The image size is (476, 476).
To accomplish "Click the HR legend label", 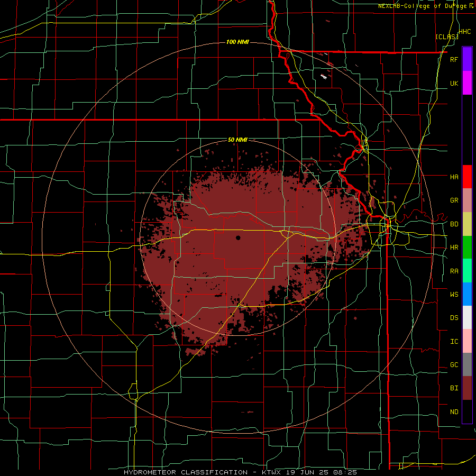I will click(x=454, y=248).
